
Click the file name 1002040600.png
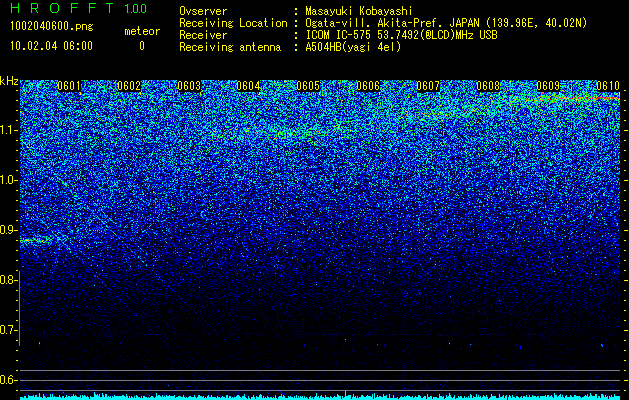(52, 27)
